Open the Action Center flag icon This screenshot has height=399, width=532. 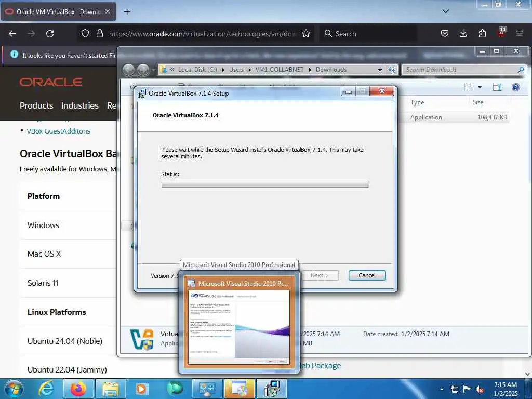(467, 389)
